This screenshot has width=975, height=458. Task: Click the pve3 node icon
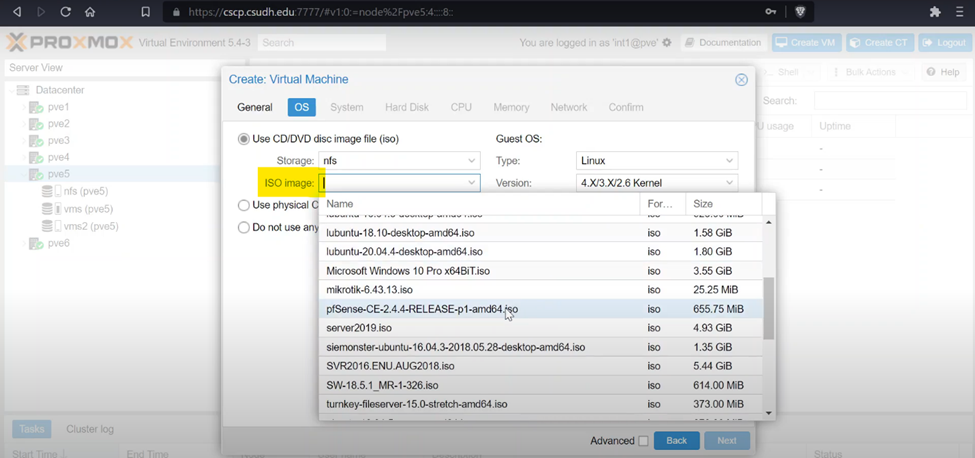coord(36,140)
